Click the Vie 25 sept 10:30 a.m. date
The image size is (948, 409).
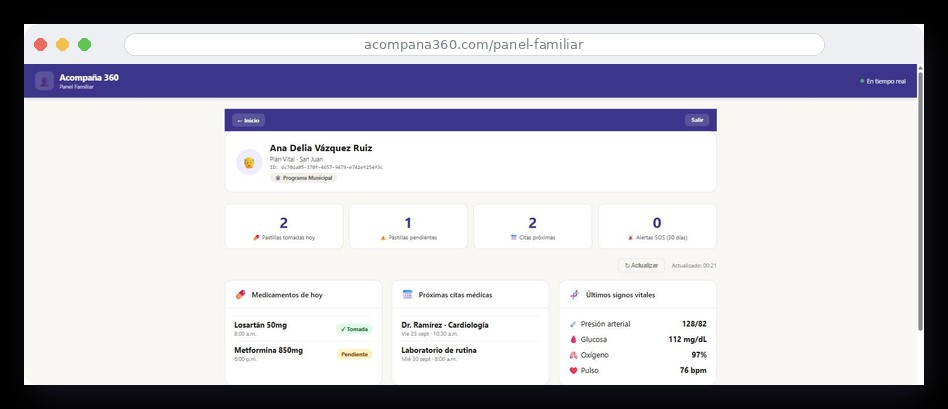(430, 334)
